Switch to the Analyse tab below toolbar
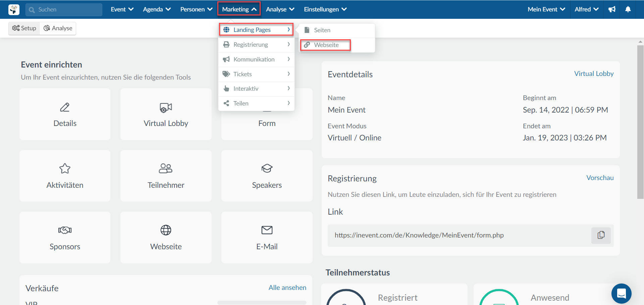 pos(58,28)
